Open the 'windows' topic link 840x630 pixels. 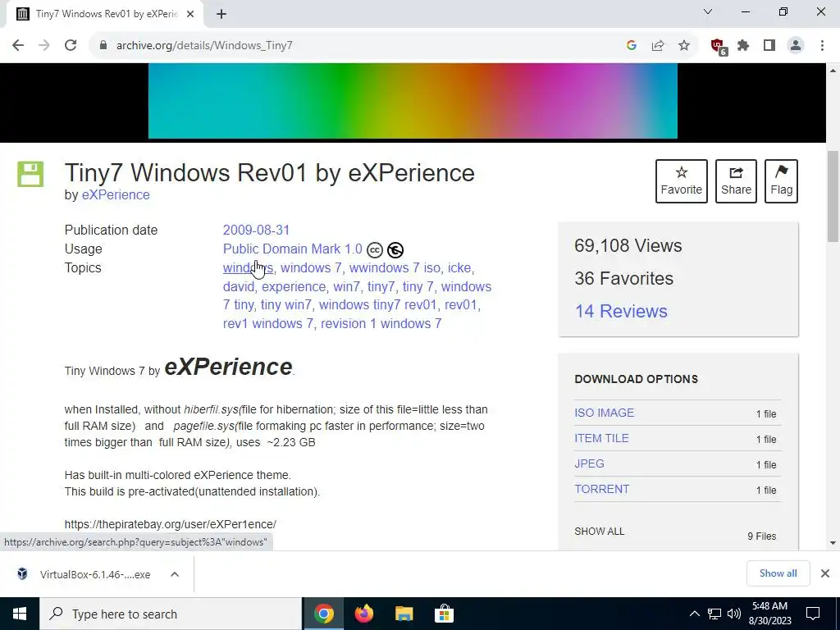coord(248,268)
